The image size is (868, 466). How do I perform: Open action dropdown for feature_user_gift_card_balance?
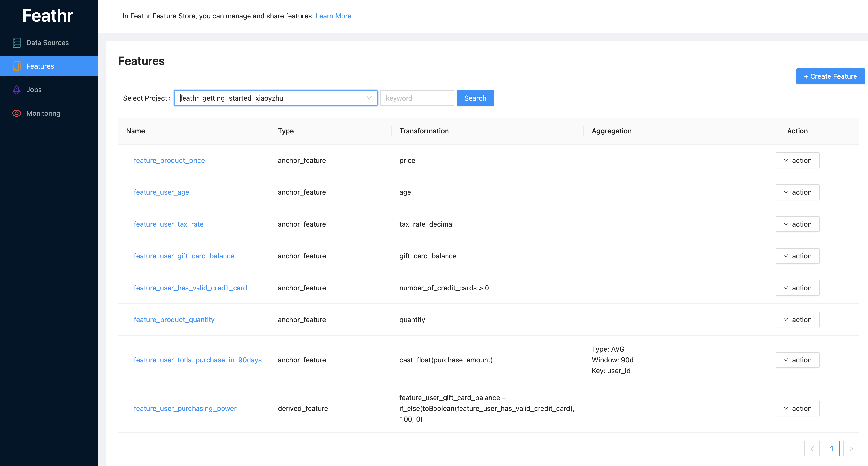coord(797,256)
